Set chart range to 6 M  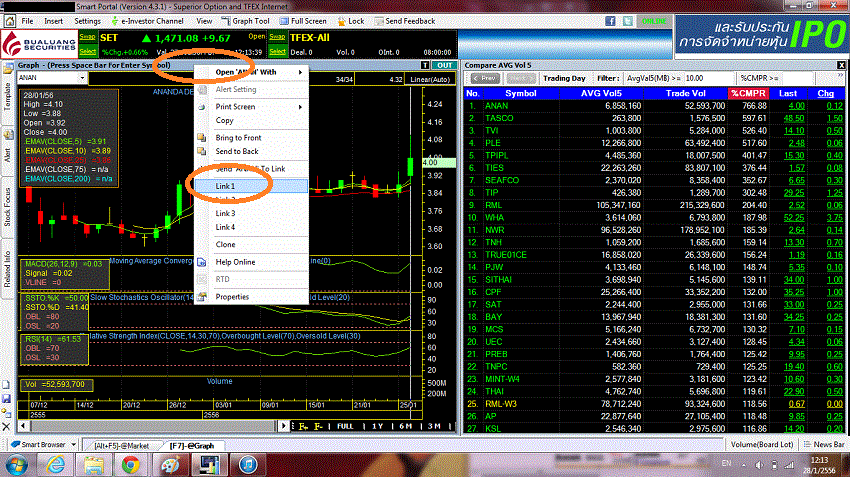(405, 426)
